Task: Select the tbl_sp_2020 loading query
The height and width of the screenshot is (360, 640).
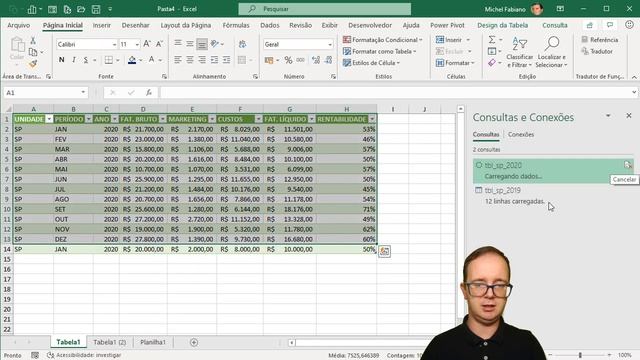Action: point(553,171)
